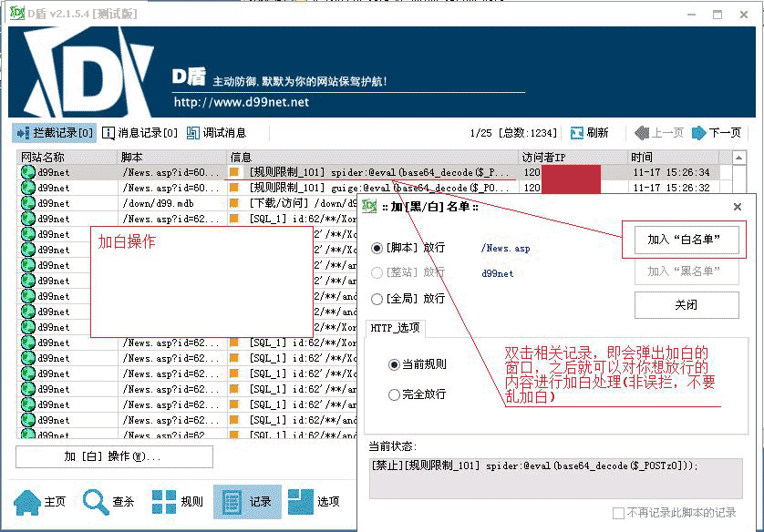Click globe icon of spider:@eval row
The height and width of the screenshot is (532, 764).
(x=27, y=172)
